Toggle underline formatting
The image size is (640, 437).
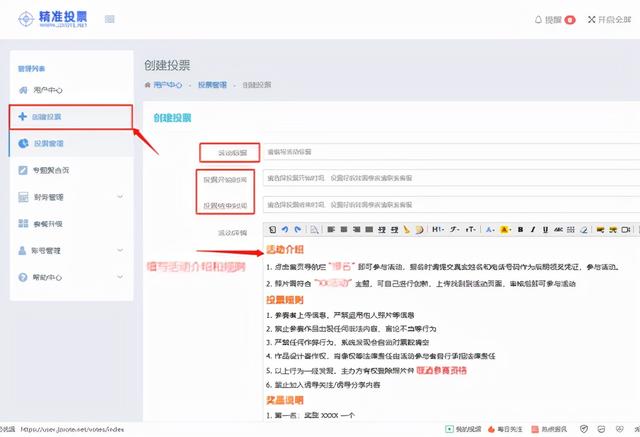click(545, 230)
